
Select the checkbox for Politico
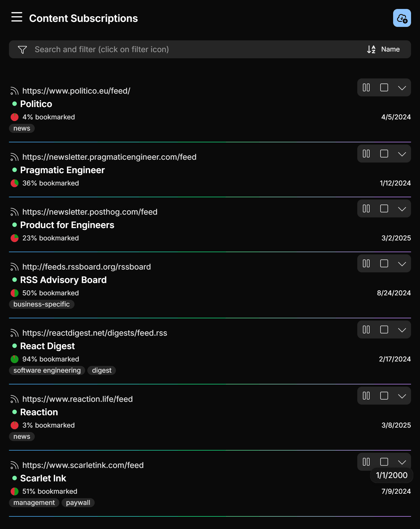point(384,87)
